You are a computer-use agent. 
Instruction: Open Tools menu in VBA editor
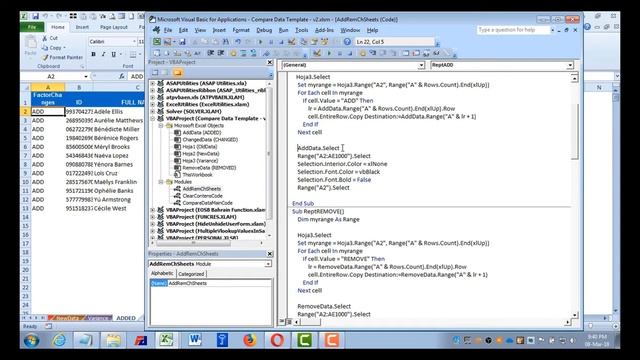coord(302,30)
